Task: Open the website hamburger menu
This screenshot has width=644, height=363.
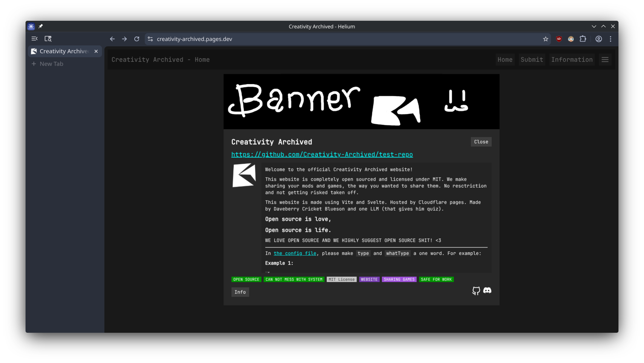Action: [605, 60]
